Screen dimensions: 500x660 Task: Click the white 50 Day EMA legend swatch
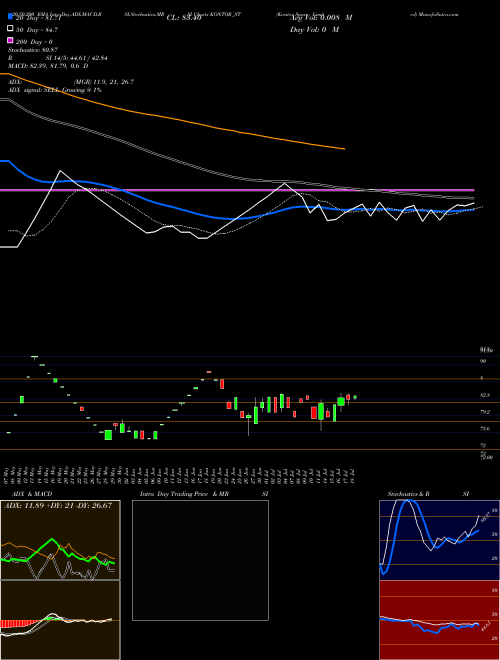point(11,29)
